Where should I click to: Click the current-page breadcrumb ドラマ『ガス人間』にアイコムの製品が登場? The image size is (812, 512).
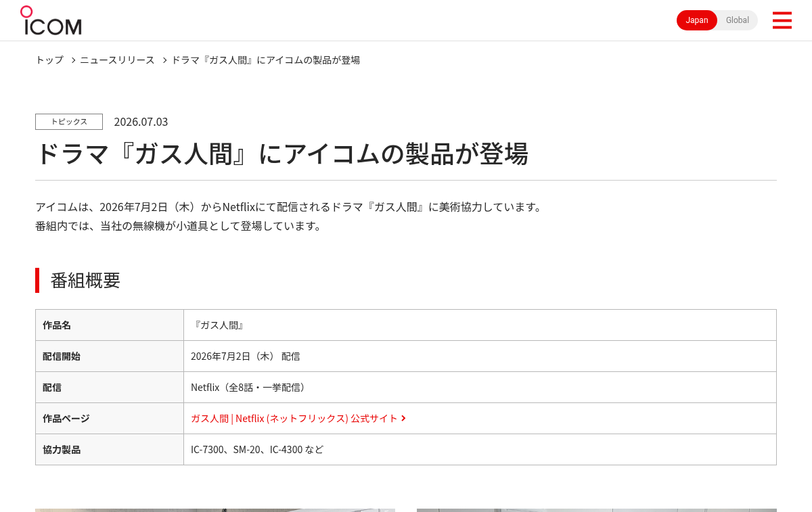point(265,60)
